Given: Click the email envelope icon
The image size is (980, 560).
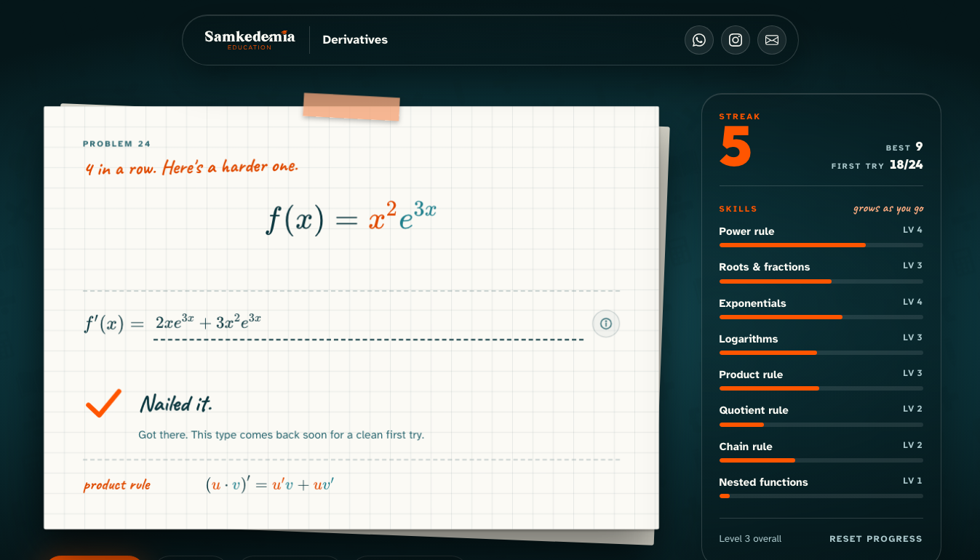Looking at the screenshot, I should [x=772, y=40].
